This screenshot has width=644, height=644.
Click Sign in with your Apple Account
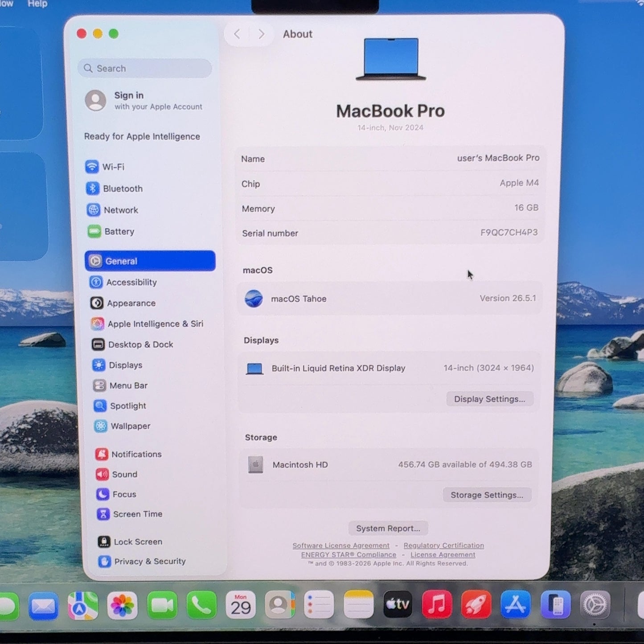click(x=144, y=100)
